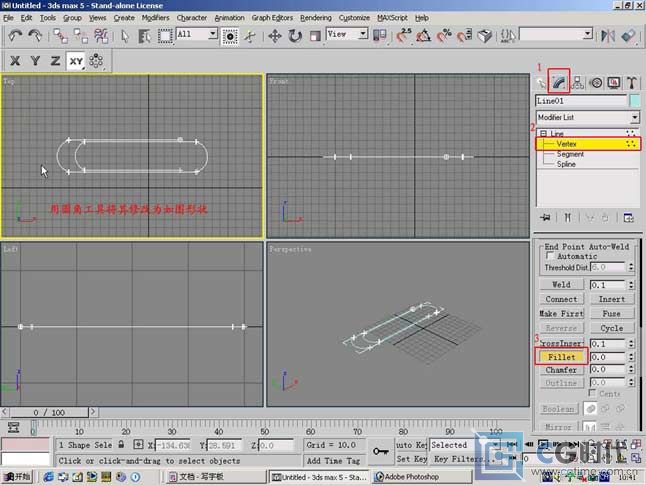Click Configure Modifier Sets icon
The width and height of the screenshot is (646, 485).
(x=629, y=217)
